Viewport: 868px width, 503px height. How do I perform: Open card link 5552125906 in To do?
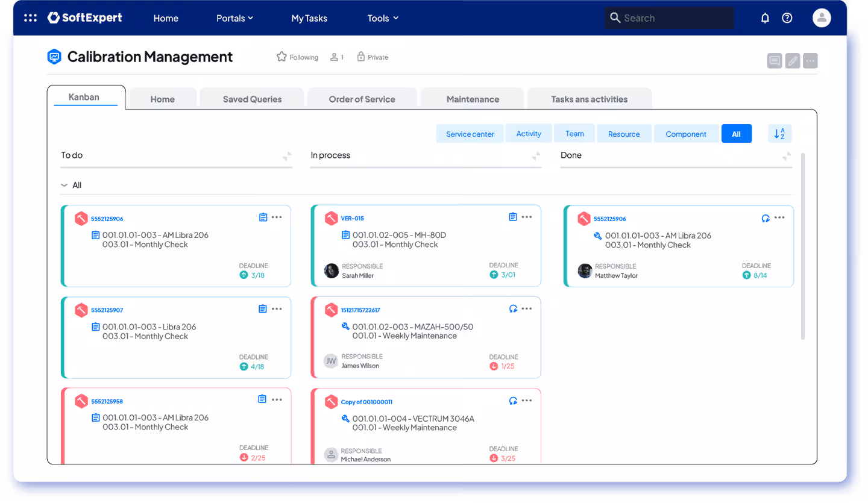[107, 219]
